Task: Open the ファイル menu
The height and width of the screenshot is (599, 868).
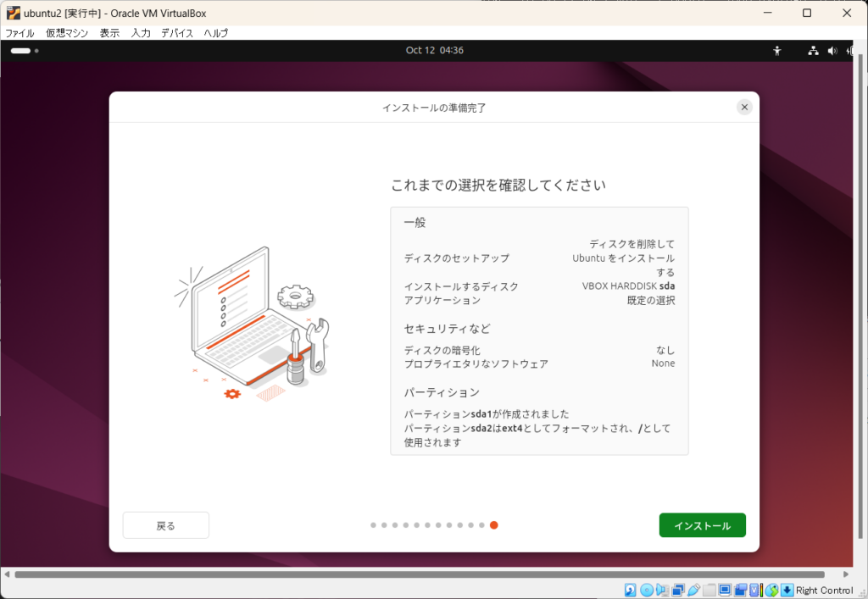Action: pos(20,33)
